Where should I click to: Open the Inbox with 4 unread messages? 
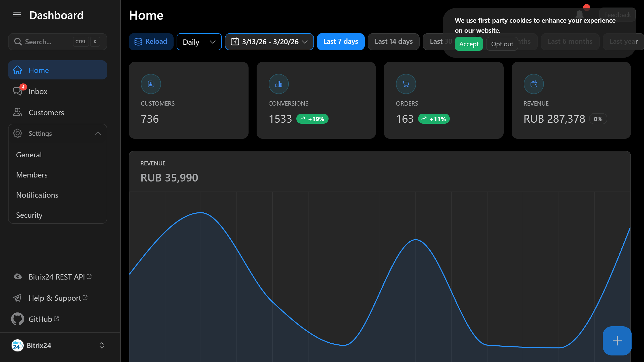point(38,91)
